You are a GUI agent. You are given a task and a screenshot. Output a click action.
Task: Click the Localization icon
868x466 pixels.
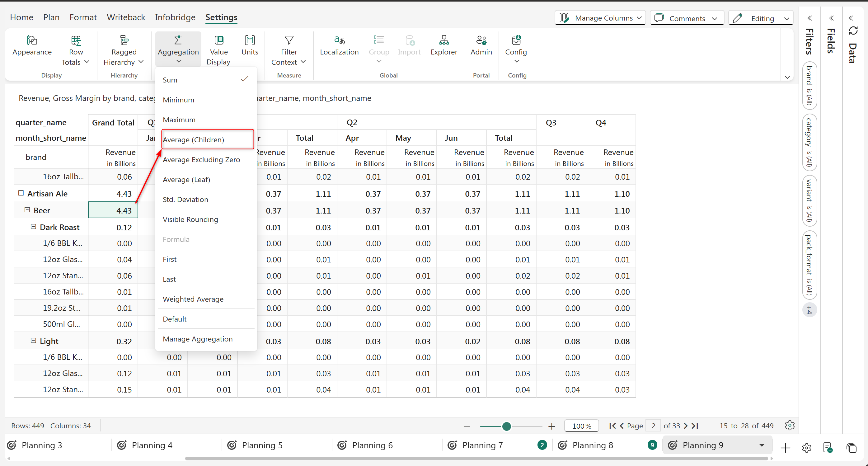click(339, 40)
